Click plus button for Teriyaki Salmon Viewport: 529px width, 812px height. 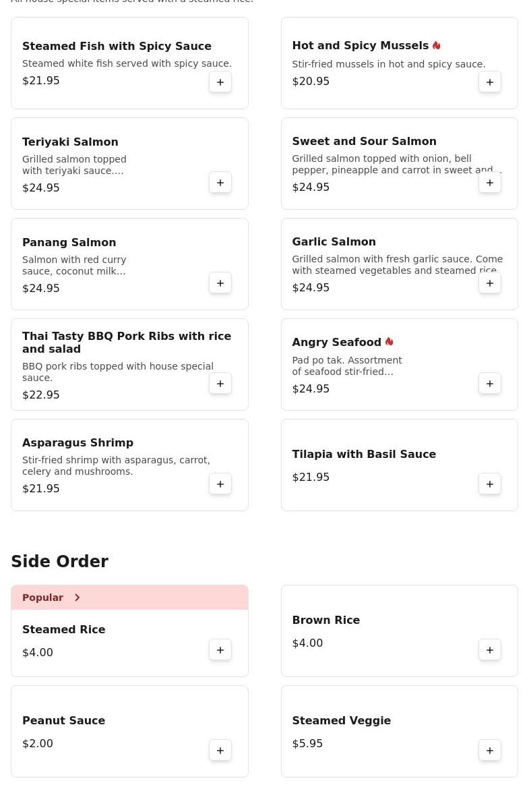(x=220, y=183)
